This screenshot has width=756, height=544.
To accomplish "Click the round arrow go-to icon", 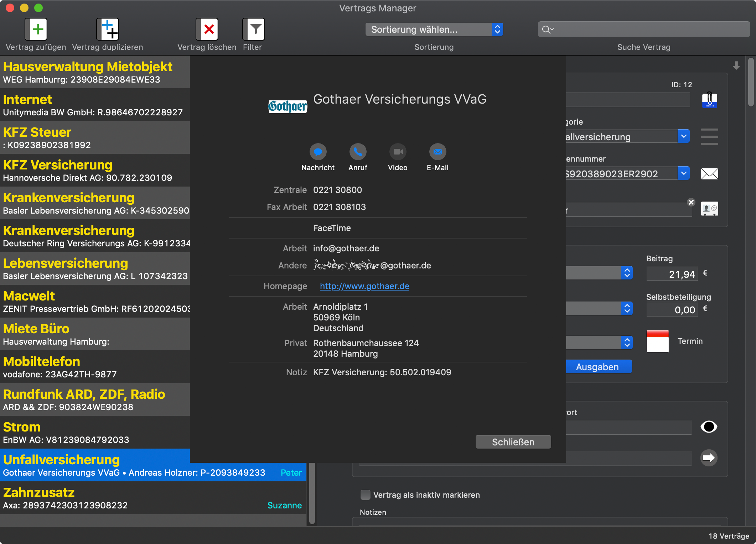I will click(709, 458).
